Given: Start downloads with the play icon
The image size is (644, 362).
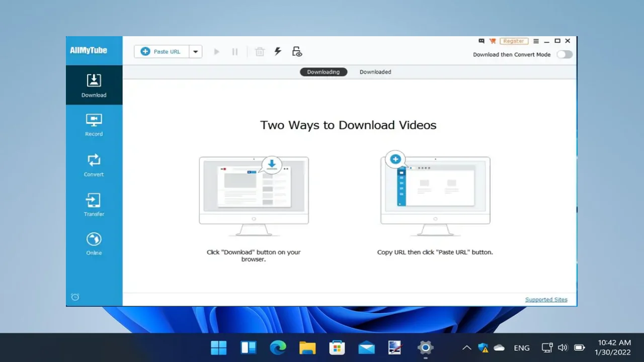Looking at the screenshot, I should coord(216,51).
